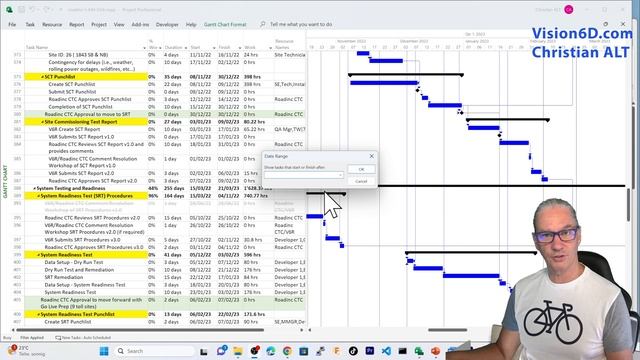Select the Gantt bar for SRT Remediation

[x=471, y=276]
